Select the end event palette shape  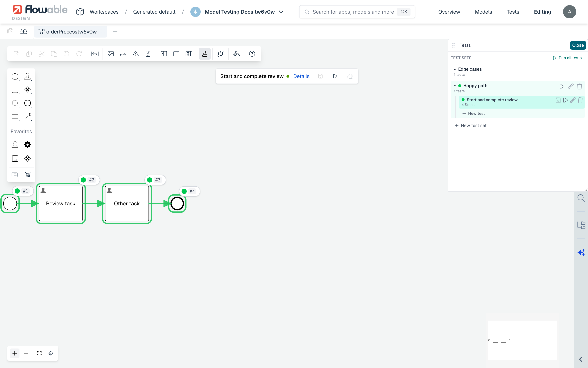click(x=27, y=103)
